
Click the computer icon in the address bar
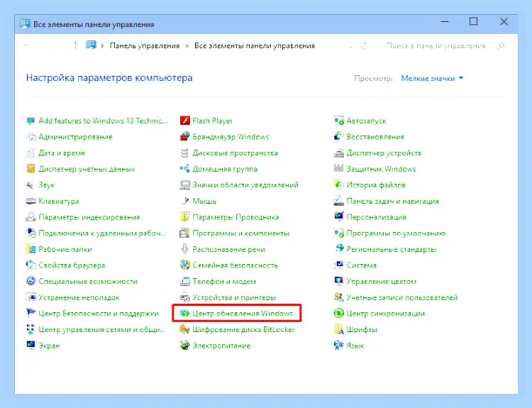pyautogui.click(x=91, y=45)
